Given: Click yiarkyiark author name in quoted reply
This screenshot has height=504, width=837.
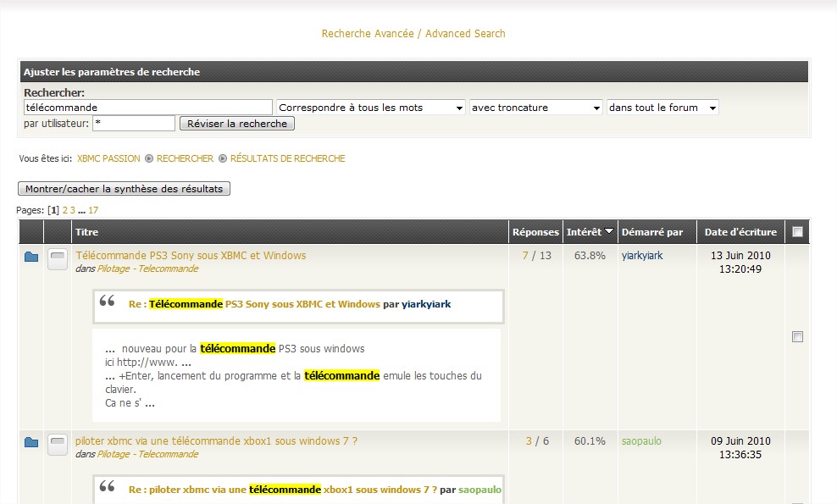Looking at the screenshot, I should coord(426,304).
